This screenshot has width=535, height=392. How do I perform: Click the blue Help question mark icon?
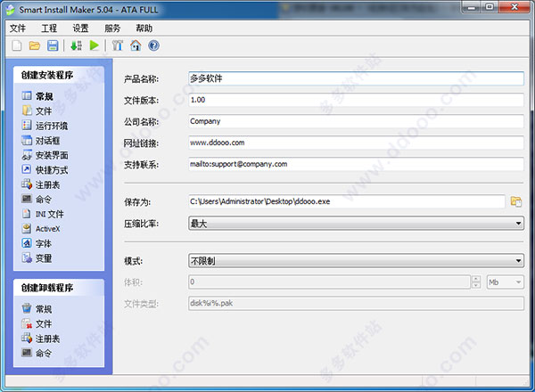pos(153,45)
